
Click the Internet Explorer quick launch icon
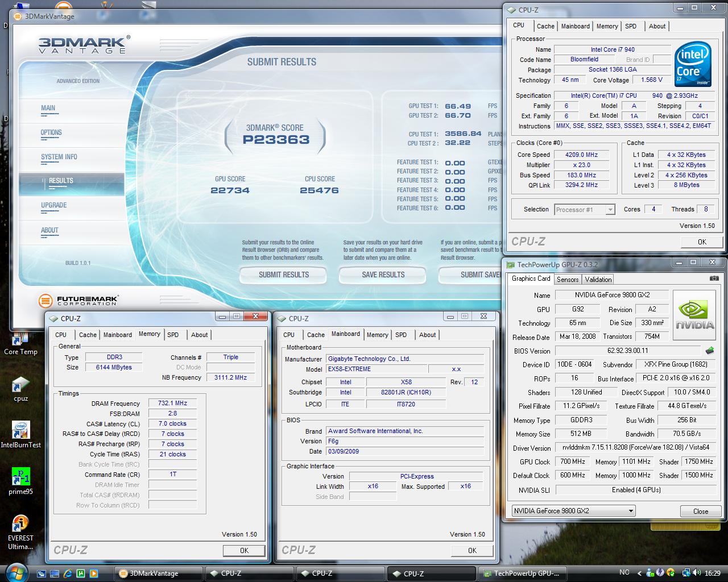(x=68, y=573)
